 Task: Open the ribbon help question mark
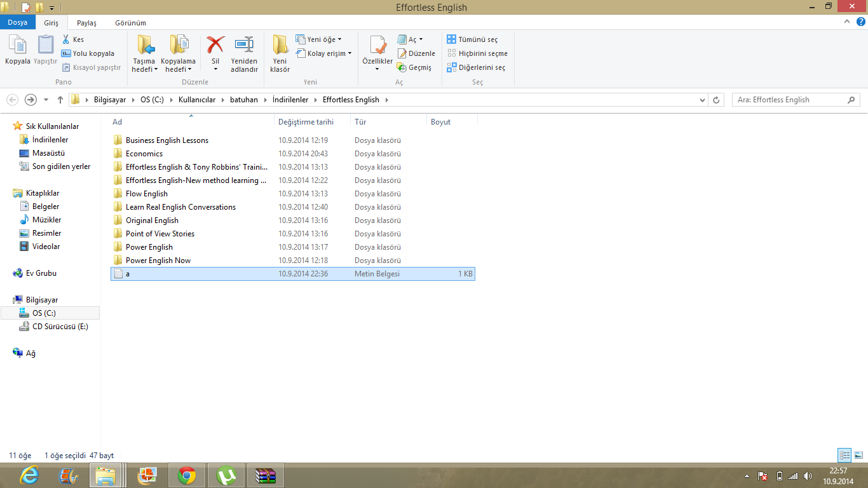pyautogui.click(x=860, y=22)
